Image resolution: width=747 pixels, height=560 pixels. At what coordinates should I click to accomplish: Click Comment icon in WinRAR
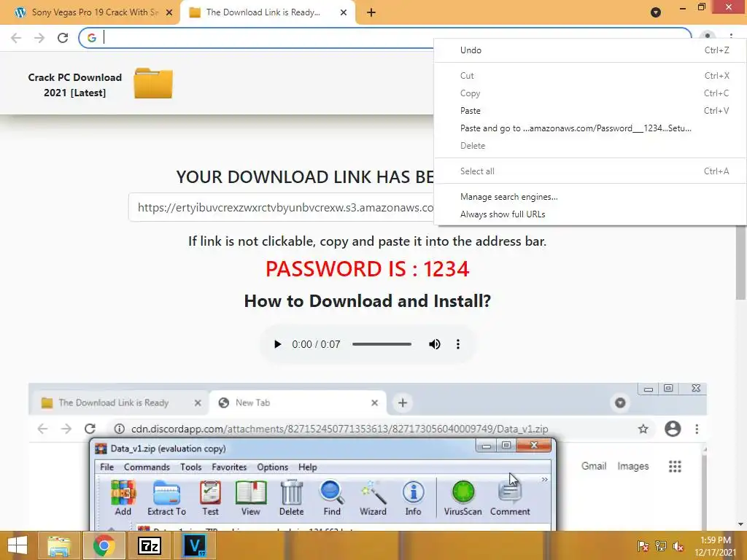510,498
